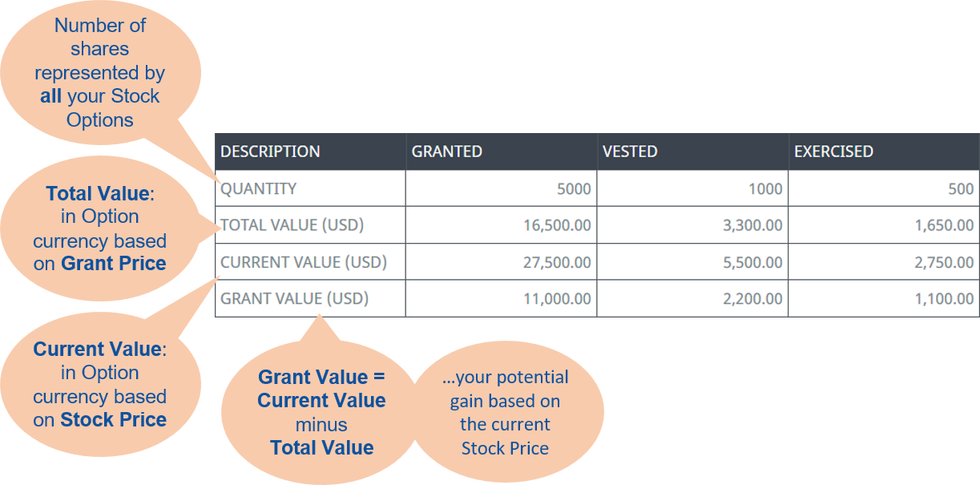Select the GRANT VALUE (USD) row label

[x=294, y=299]
